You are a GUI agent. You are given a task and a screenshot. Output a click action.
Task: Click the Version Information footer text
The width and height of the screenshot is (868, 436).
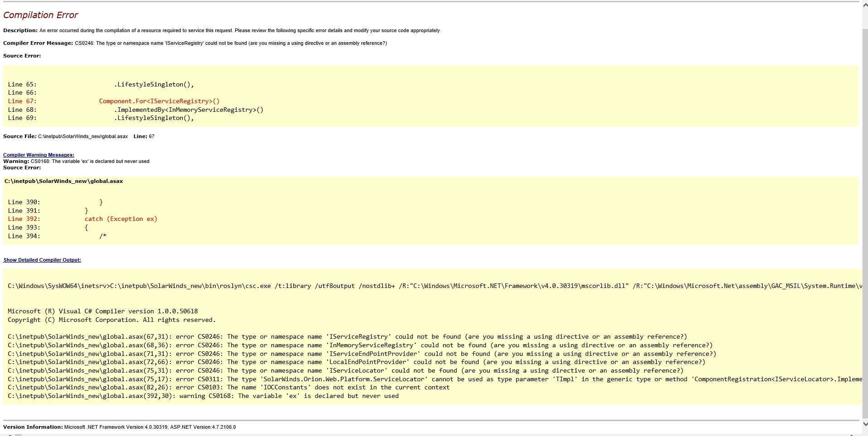point(120,427)
